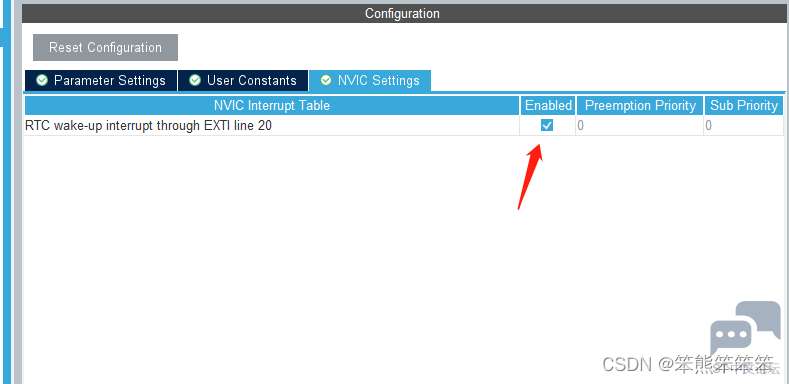The height and width of the screenshot is (384, 789).
Task: Click the Sub Priority column header
Action: 744,105
